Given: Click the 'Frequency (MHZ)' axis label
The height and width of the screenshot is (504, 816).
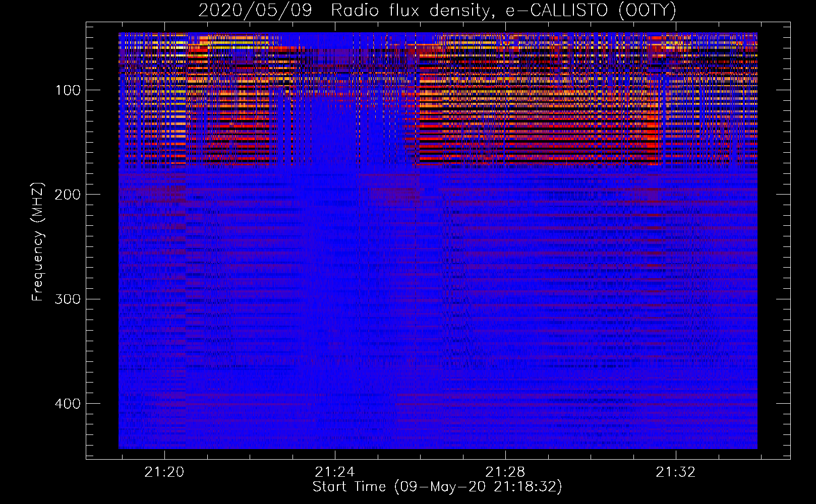Looking at the screenshot, I should (x=38, y=242).
